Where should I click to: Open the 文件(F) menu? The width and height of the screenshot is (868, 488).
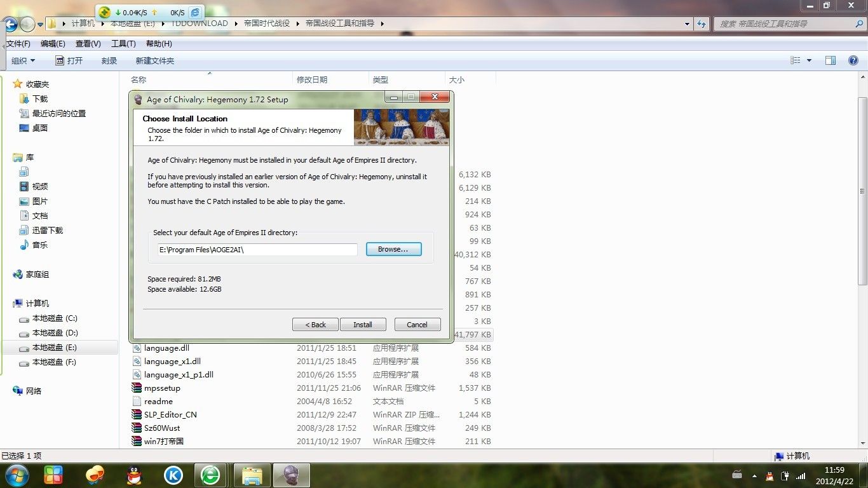coord(17,44)
